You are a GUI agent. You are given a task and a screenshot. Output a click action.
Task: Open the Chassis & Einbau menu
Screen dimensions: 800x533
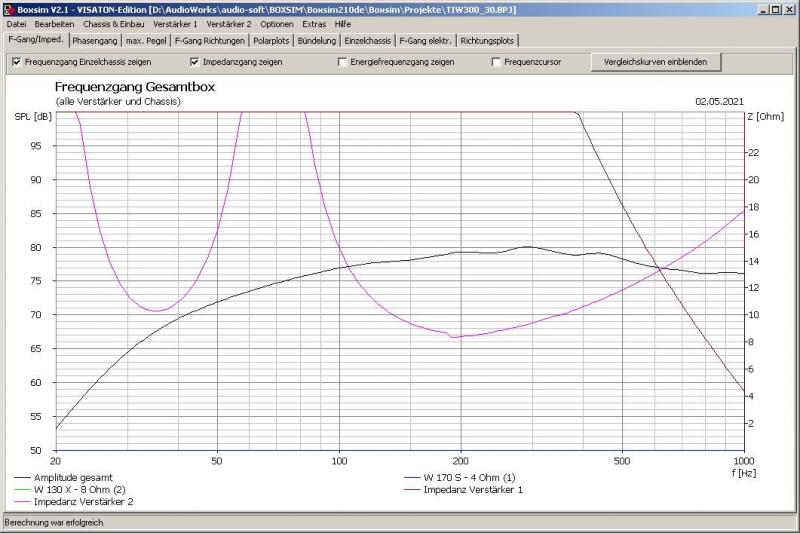[x=112, y=23]
